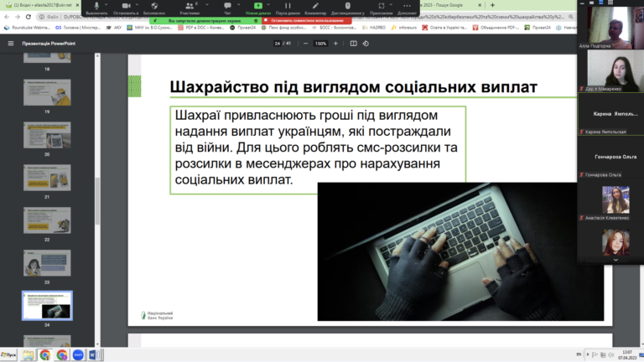
Task: Open Zoom from taskbar
Action: click(x=78, y=355)
